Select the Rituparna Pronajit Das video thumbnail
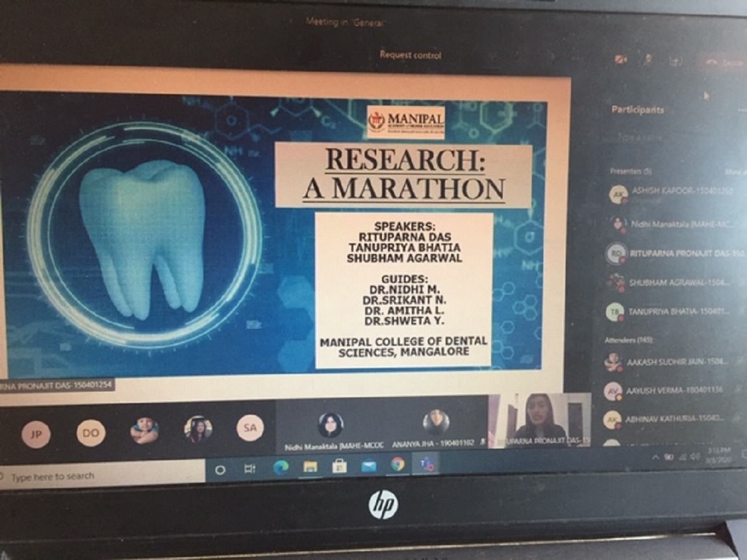The image size is (747, 560). (x=540, y=420)
